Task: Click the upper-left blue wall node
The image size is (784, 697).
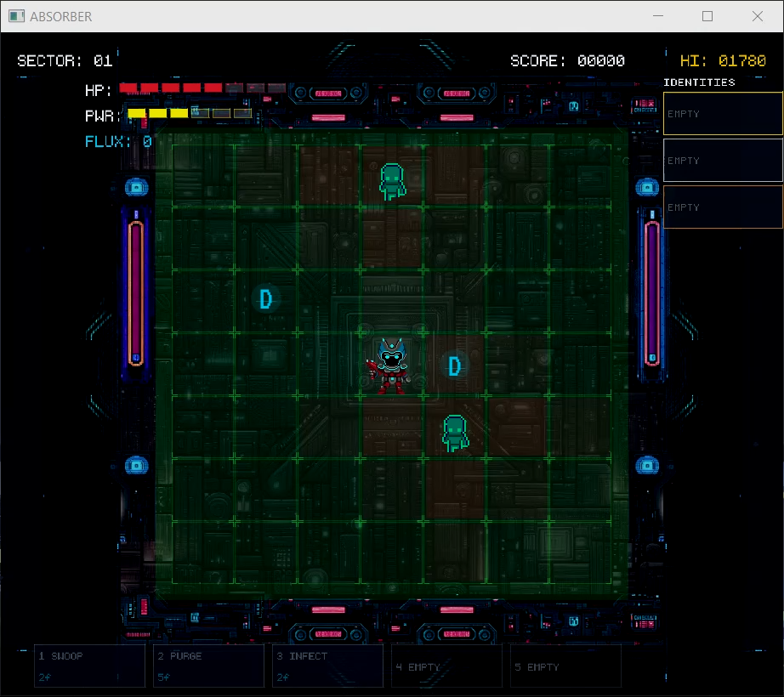Action: click(137, 187)
